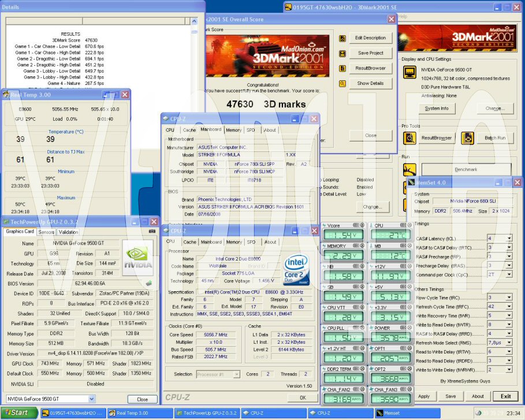Open the Row Cycle Time (tRC) dropdown

point(509,298)
